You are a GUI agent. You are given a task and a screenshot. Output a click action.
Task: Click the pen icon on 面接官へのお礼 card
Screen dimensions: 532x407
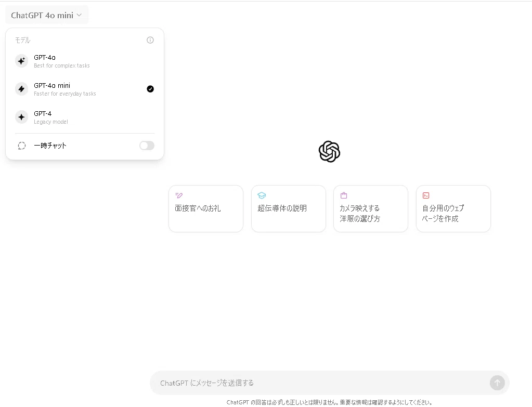pos(179,195)
